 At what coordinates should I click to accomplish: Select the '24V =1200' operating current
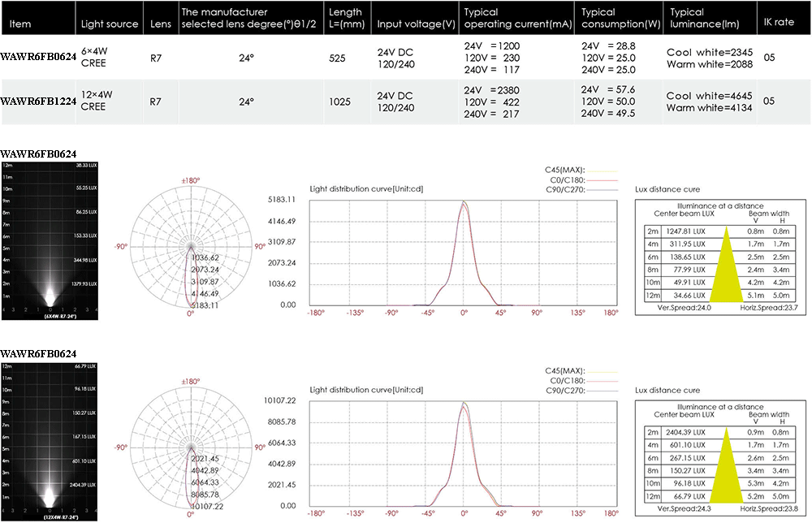[492, 46]
